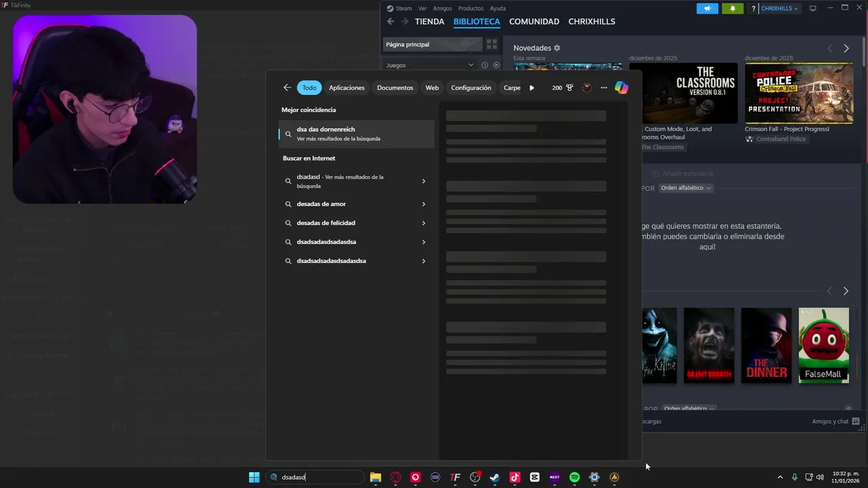Go back with the search panel arrow
The image size is (868, 488).
tap(288, 87)
